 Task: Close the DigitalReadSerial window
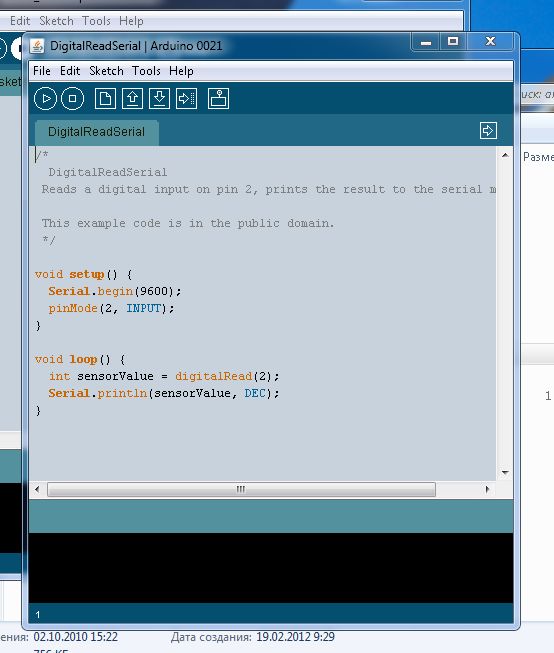coord(491,42)
